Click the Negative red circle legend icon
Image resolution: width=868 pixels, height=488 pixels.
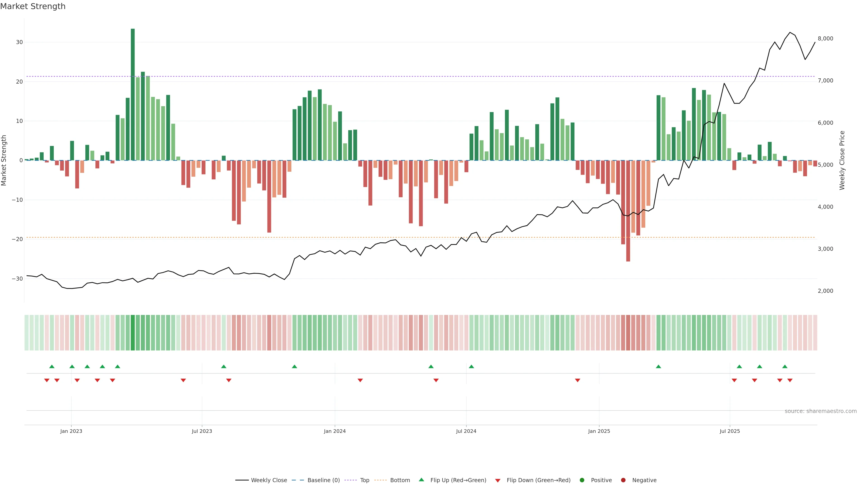[x=623, y=480]
